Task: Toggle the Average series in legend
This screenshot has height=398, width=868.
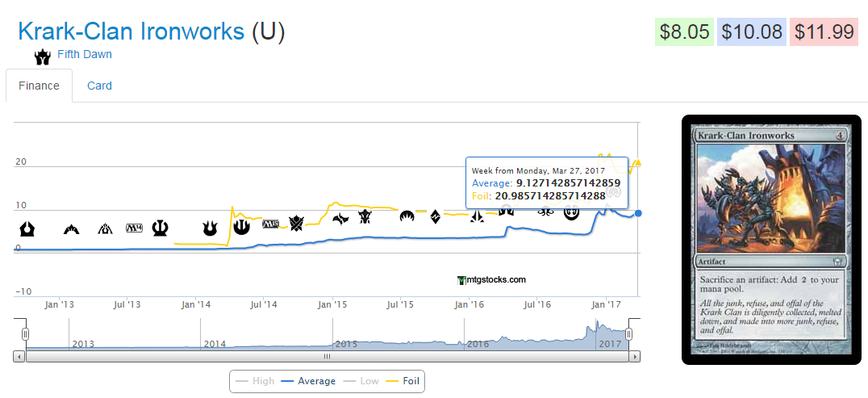Action: tap(308, 381)
